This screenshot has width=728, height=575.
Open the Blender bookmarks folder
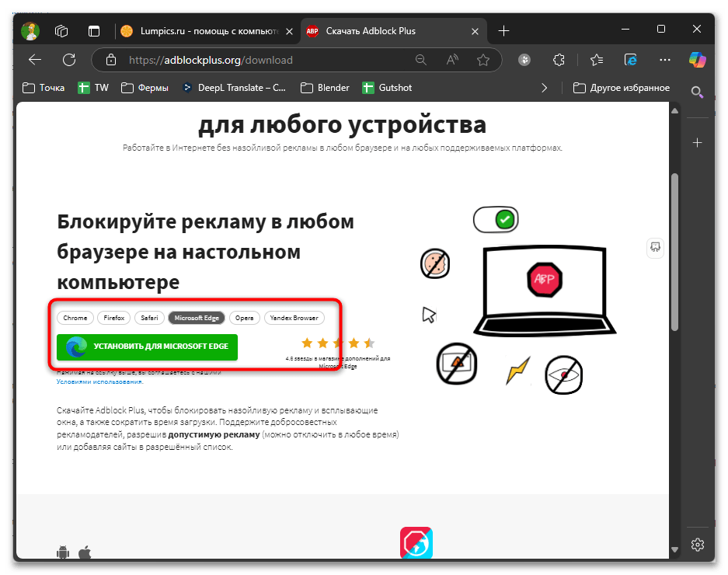click(325, 88)
